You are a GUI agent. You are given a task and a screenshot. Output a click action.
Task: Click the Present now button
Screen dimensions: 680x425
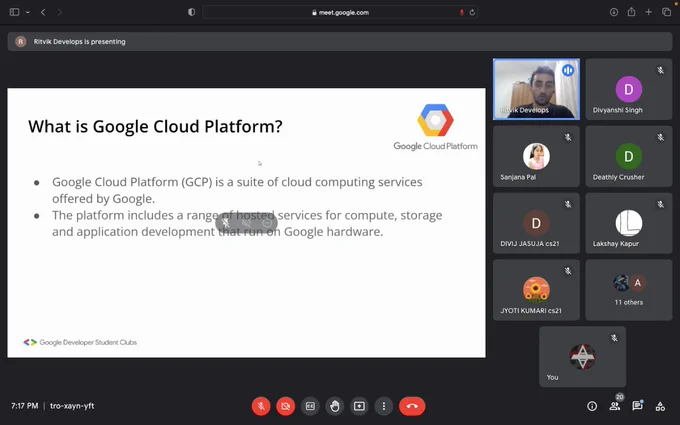359,406
